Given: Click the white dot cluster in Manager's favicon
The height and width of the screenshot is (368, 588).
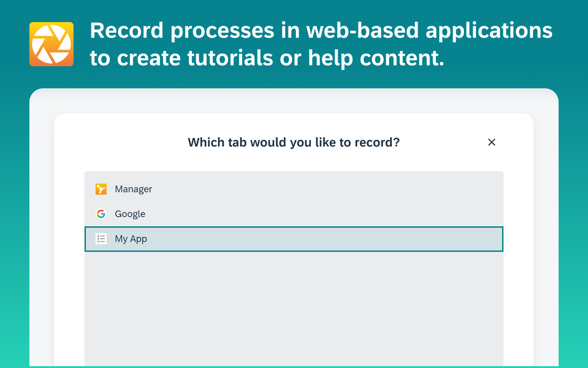Looking at the screenshot, I should 101,189.
